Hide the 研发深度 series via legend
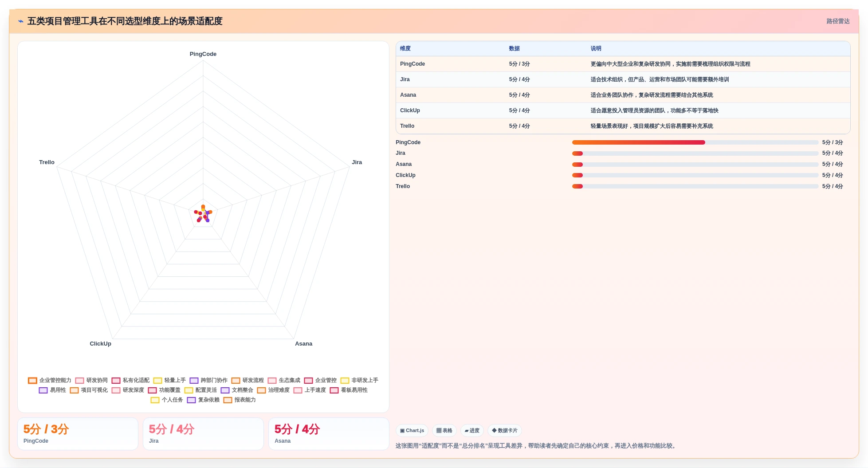The width and height of the screenshot is (868, 468). coord(128,390)
